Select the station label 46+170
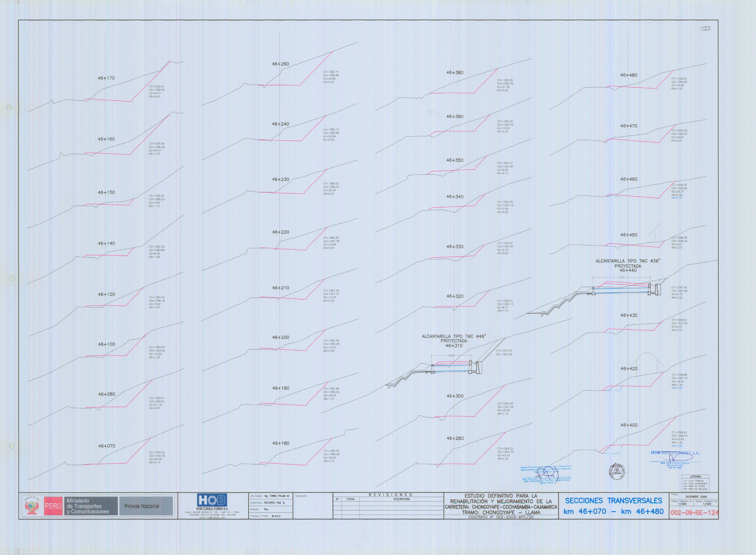The image size is (756, 555). tap(106, 78)
